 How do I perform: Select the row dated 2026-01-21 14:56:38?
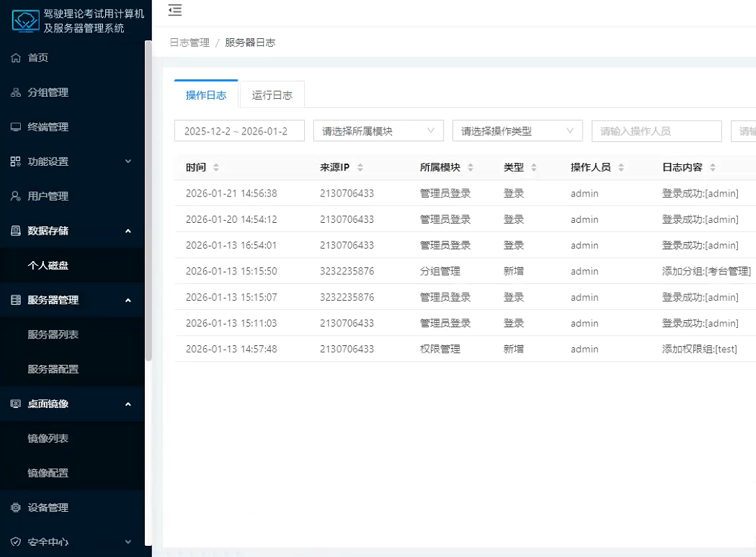pyautogui.click(x=465, y=194)
